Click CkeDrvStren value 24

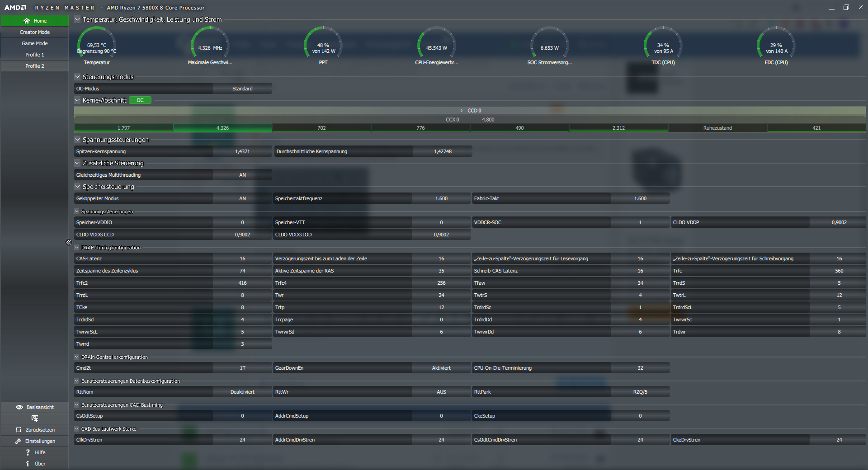pyautogui.click(x=839, y=440)
